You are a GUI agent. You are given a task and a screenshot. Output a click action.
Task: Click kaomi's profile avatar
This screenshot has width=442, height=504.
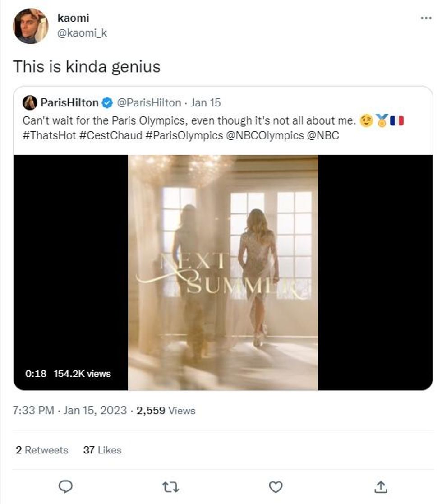tap(30, 26)
